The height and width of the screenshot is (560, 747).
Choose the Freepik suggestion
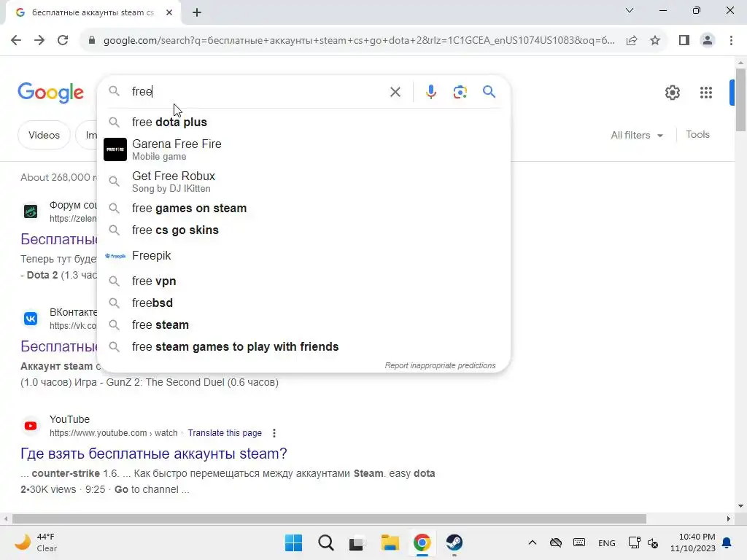(x=303, y=256)
